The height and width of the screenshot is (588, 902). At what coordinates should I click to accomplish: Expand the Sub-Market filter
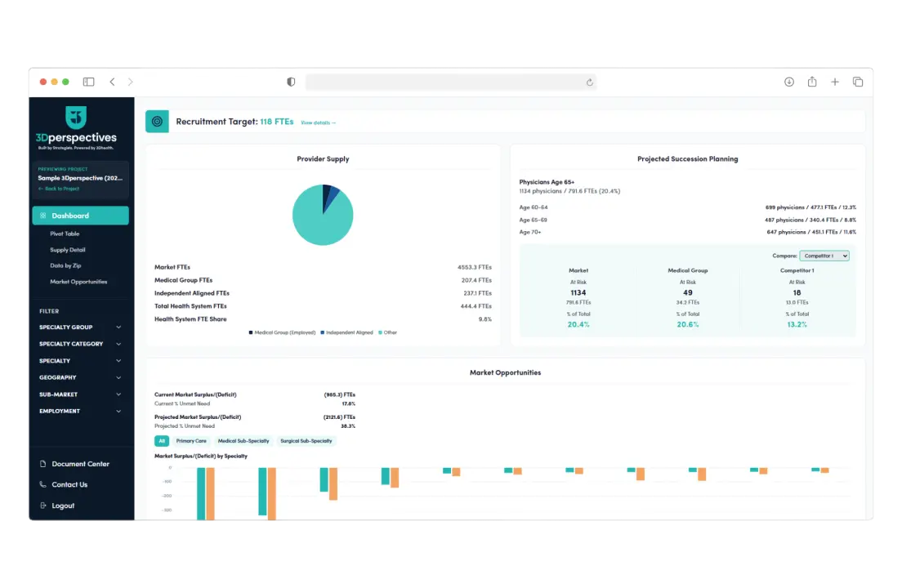(x=81, y=394)
